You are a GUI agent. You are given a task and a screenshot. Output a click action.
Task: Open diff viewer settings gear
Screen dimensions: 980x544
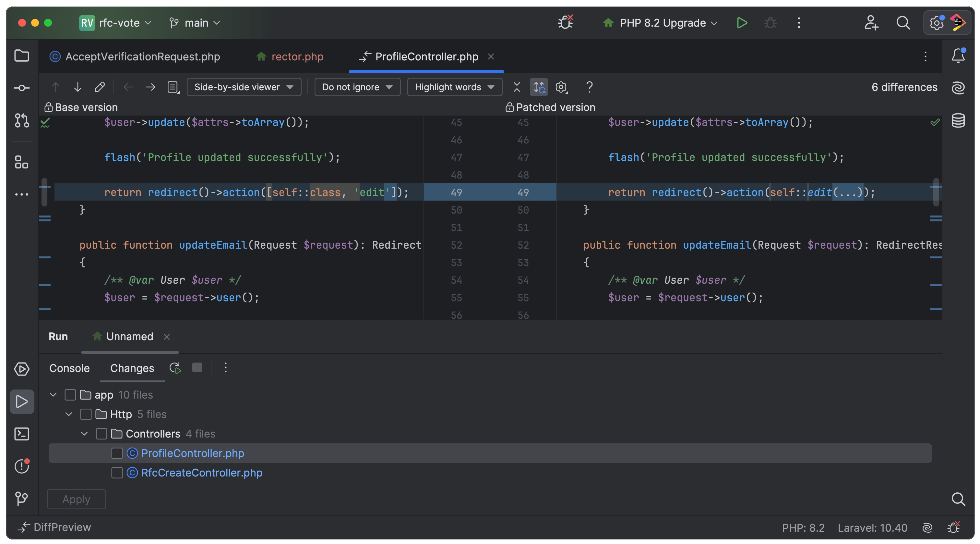[561, 87]
